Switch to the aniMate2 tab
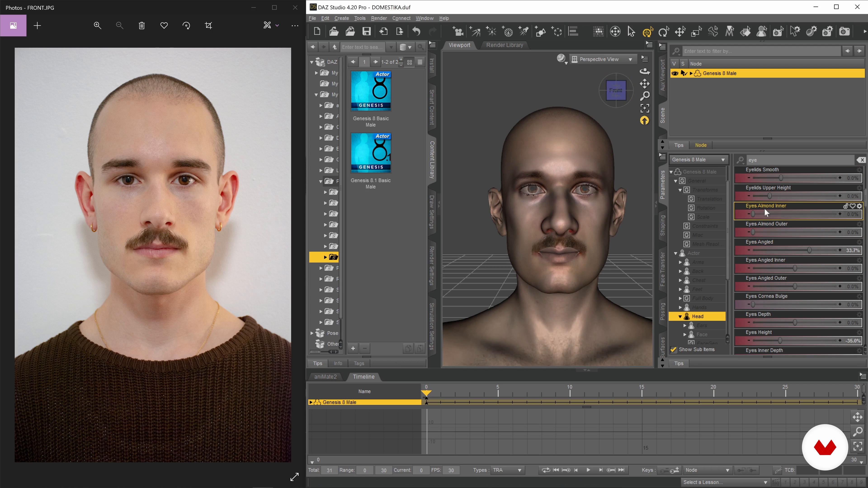 325,377
